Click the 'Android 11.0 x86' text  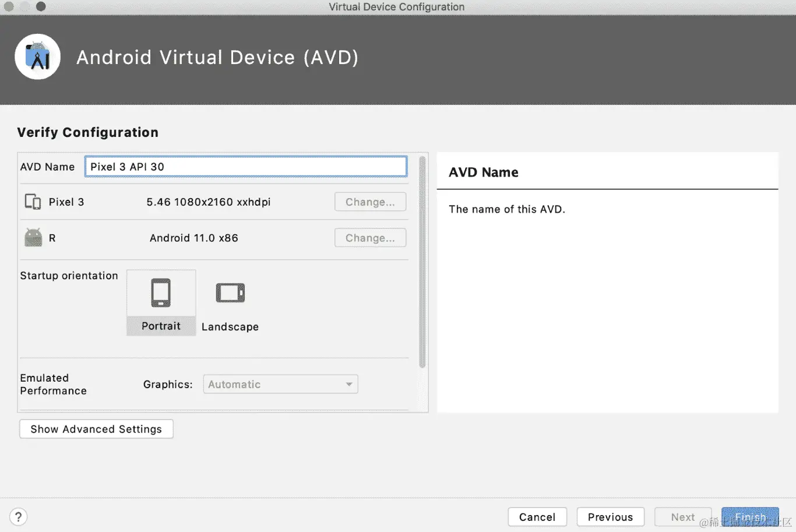pyautogui.click(x=194, y=238)
